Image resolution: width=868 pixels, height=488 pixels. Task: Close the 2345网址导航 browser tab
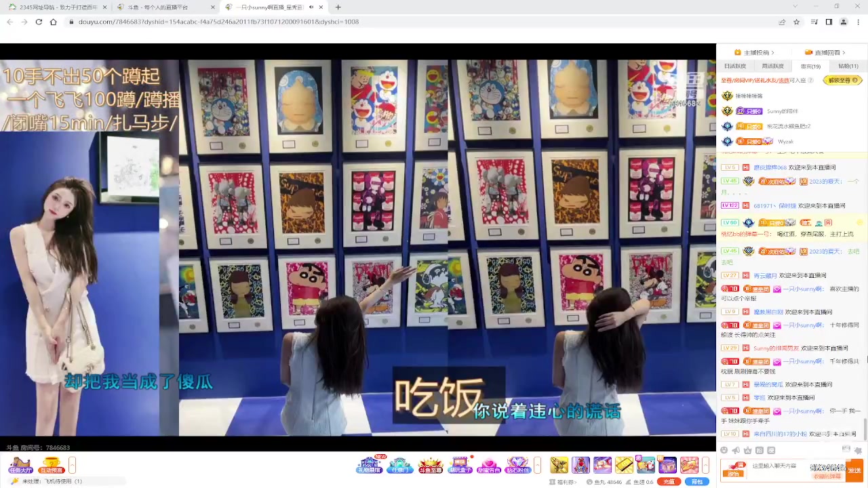click(103, 7)
